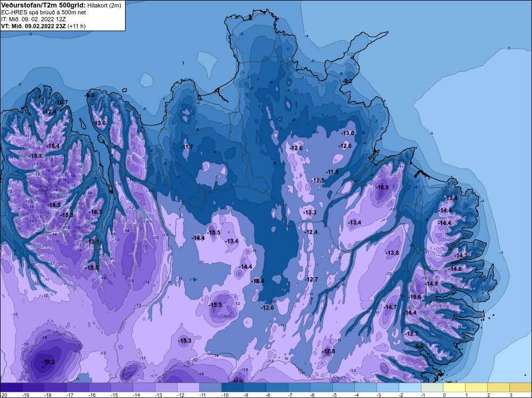Pick the legend swatch between -12 and -11
Image resolution: width=532 pixels, height=398 pixels.
tap(188, 387)
